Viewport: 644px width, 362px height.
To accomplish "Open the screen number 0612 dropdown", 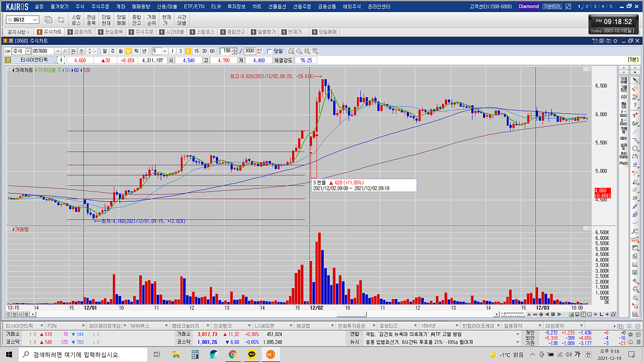I will pos(35,20).
